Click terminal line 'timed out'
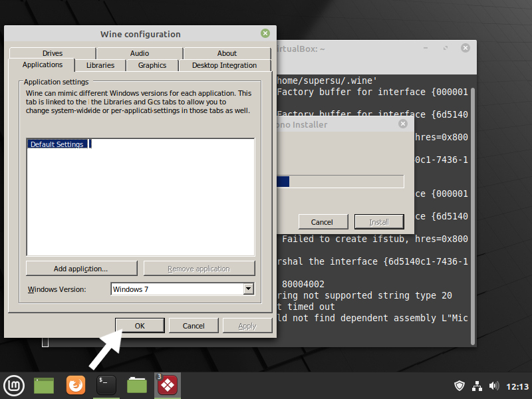The width and height of the screenshot is (532, 399). 311,307
